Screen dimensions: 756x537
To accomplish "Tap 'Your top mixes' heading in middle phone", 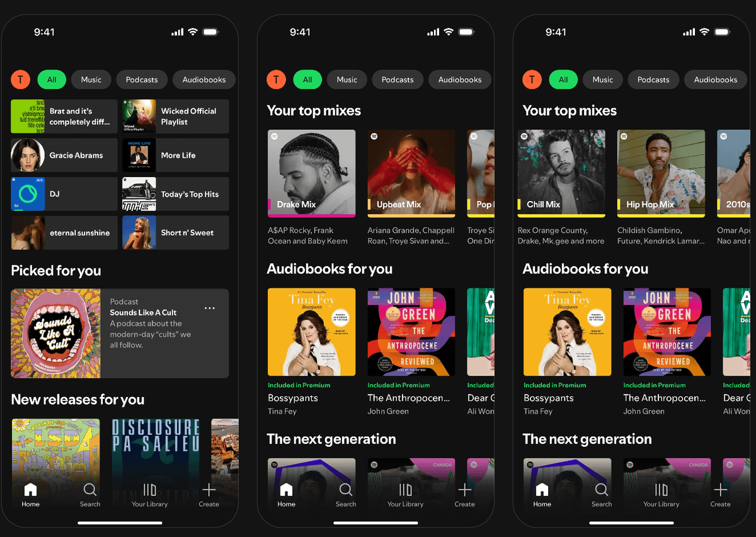I will pos(314,111).
